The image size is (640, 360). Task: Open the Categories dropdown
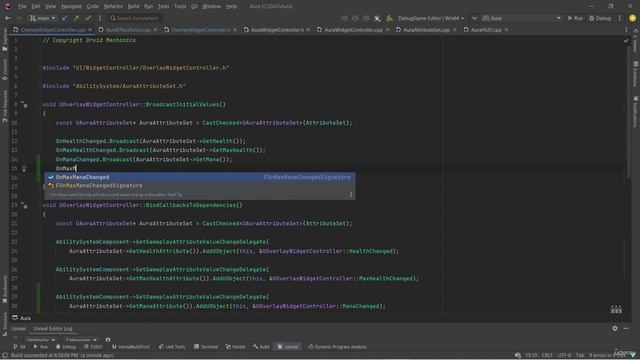[81, 340]
